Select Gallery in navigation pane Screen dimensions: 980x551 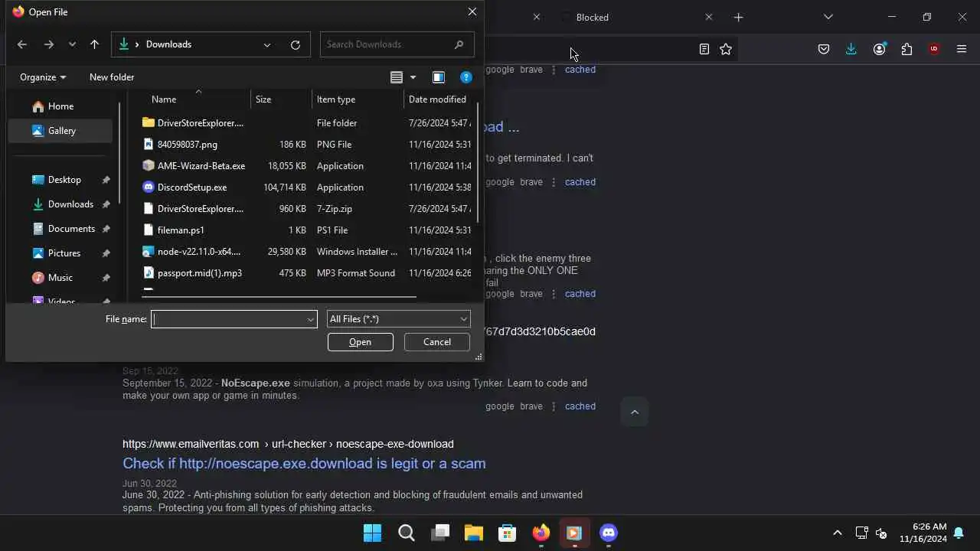coord(60,131)
